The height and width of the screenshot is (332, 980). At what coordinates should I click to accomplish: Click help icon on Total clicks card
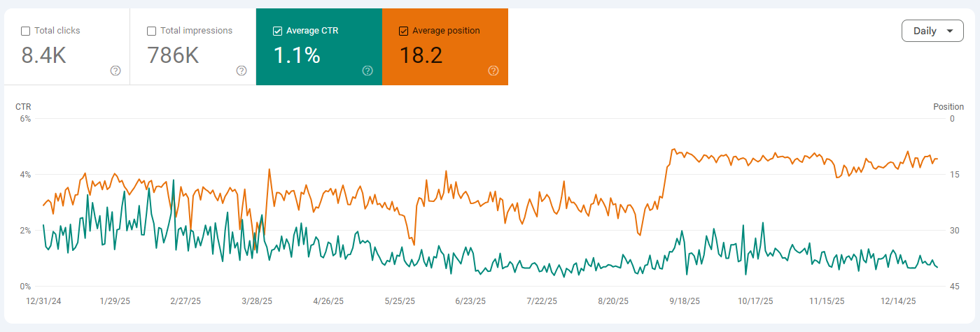click(x=115, y=71)
